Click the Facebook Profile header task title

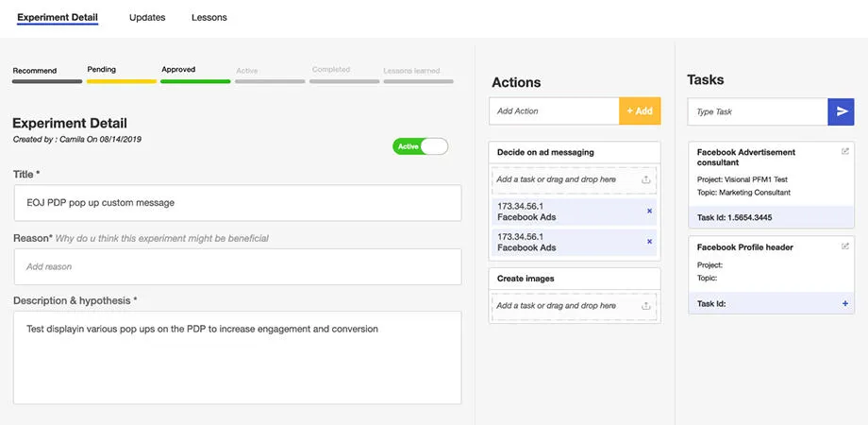tap(744, 247)
